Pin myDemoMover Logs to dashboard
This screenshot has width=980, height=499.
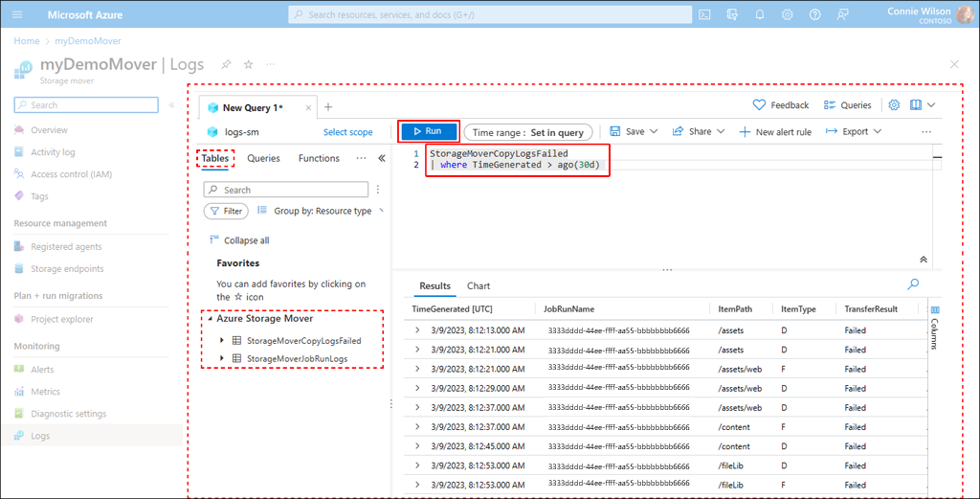tap(226, 64)
